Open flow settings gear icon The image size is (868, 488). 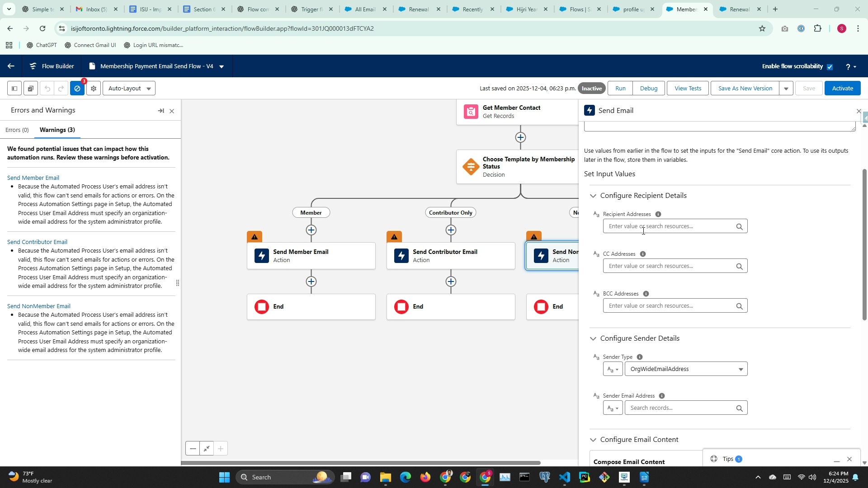94,89
